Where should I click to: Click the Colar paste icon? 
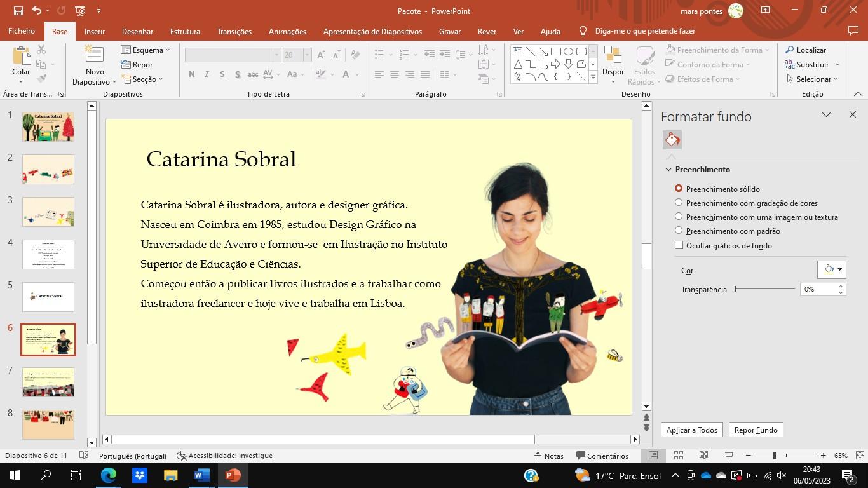tap(21, 55)
